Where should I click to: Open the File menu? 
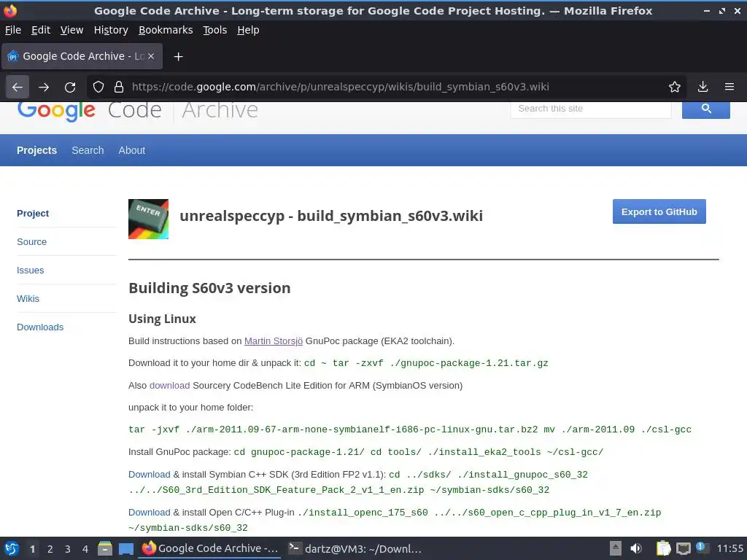click(x=13, y=30)
